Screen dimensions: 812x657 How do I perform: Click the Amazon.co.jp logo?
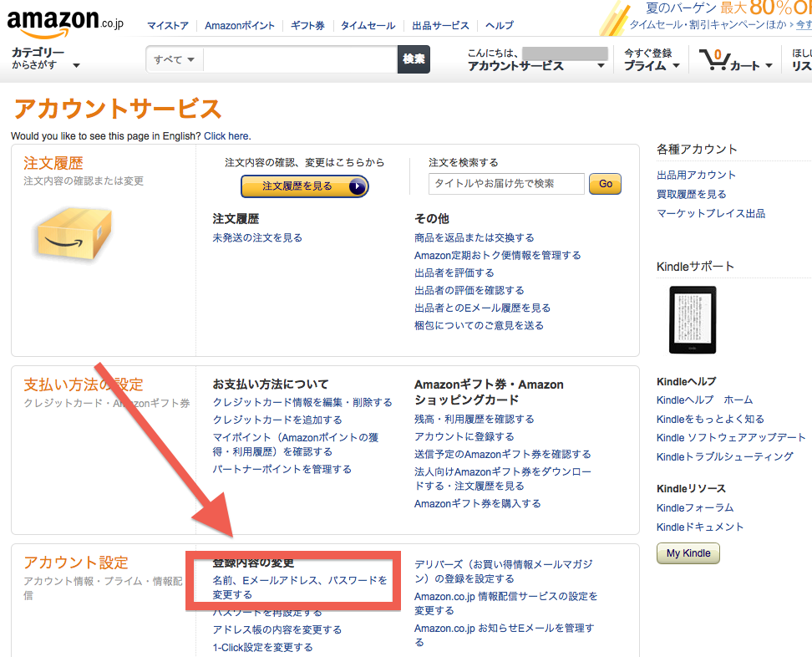[65, 23]
